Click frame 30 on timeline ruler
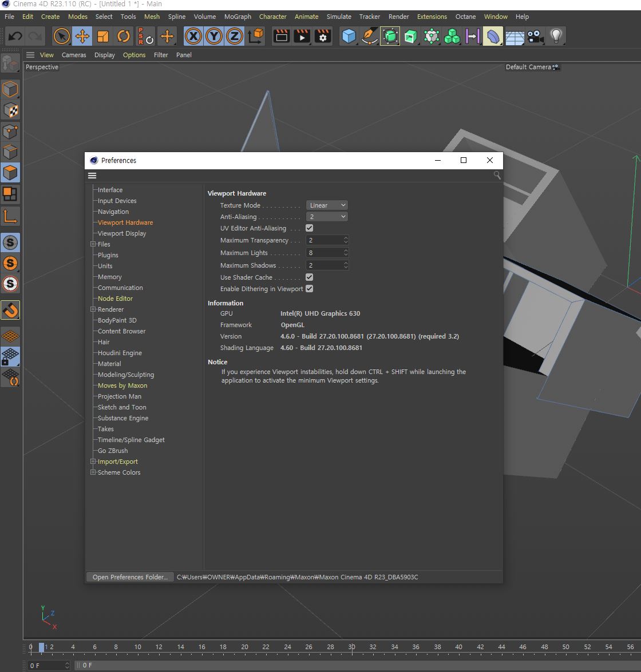This screenshot has width=641, height=672. (x=351, y=647)
